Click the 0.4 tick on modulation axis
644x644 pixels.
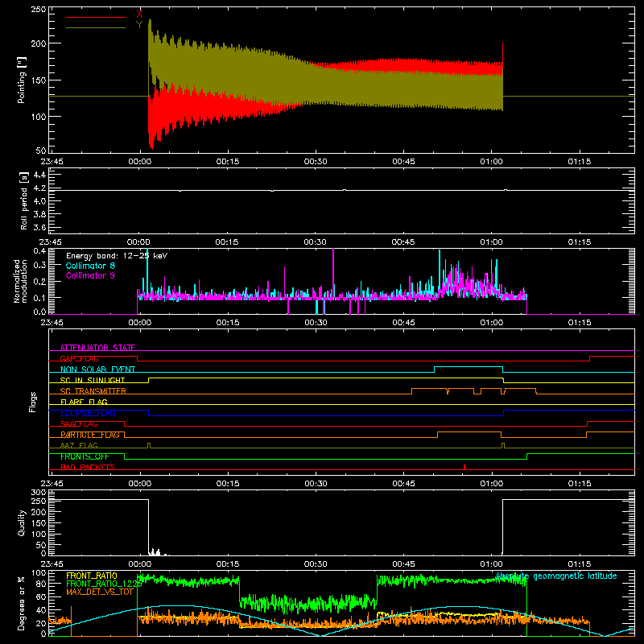point(39,250)
